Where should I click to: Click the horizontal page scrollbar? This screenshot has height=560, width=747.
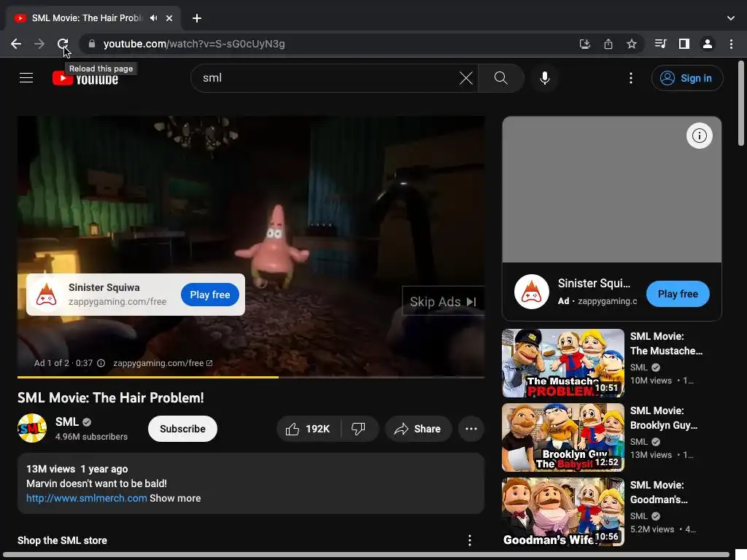(x=366, y=556)
